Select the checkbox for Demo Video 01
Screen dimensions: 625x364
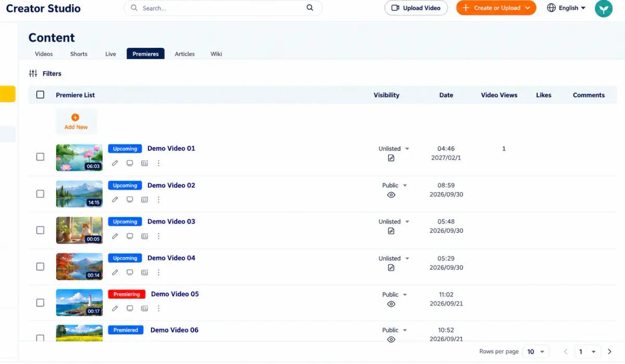40,157
